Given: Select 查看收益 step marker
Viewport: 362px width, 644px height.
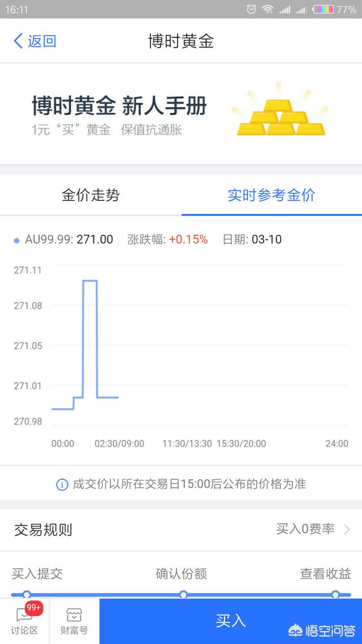Looking at the screenshot, I should click(x=335, y=594).
